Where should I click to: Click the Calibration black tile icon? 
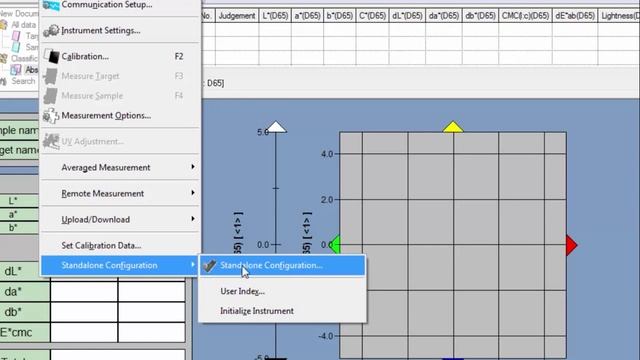coord(52,56)
